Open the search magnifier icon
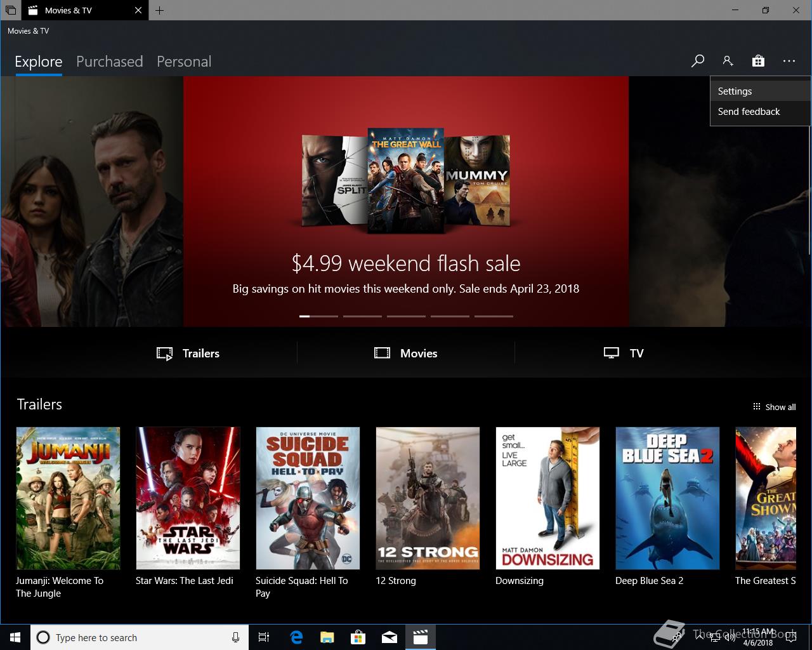Viewport: 812px width, 650px height. click(x=698, y=61)
